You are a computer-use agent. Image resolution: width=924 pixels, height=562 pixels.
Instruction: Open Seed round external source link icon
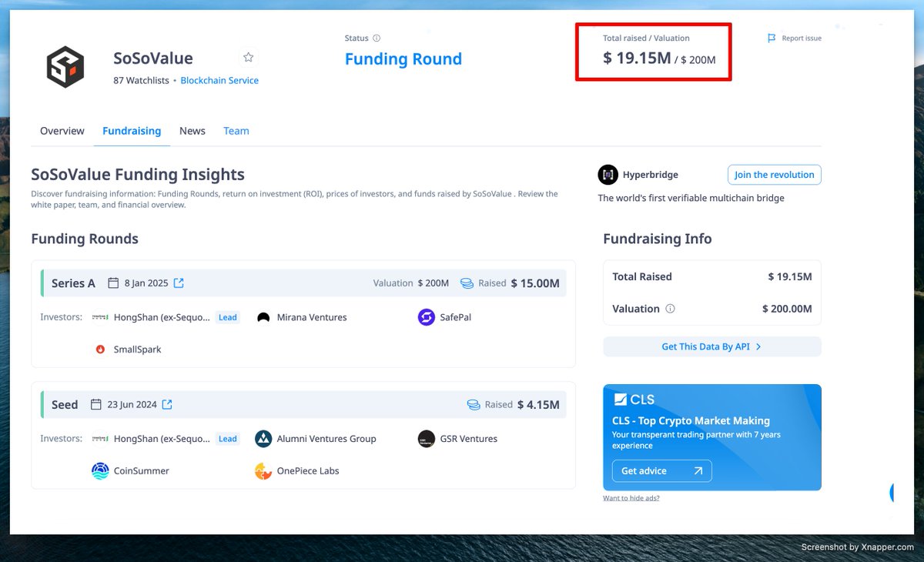[167, 404]
